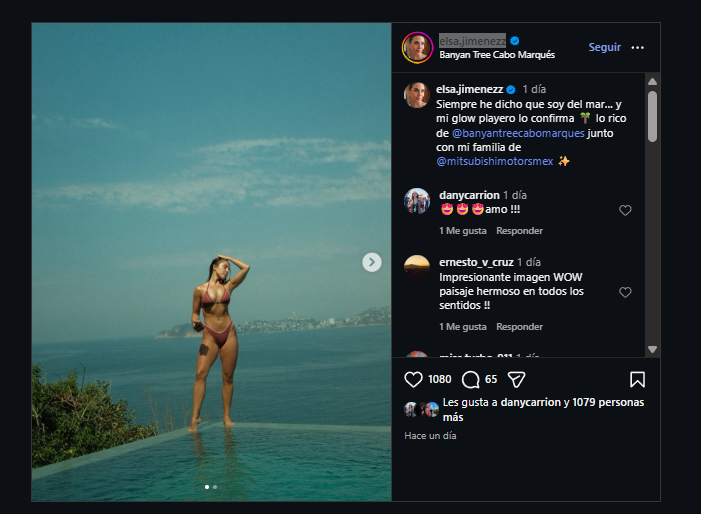Share the post with paper plane icon

click(x=516, y=379)
